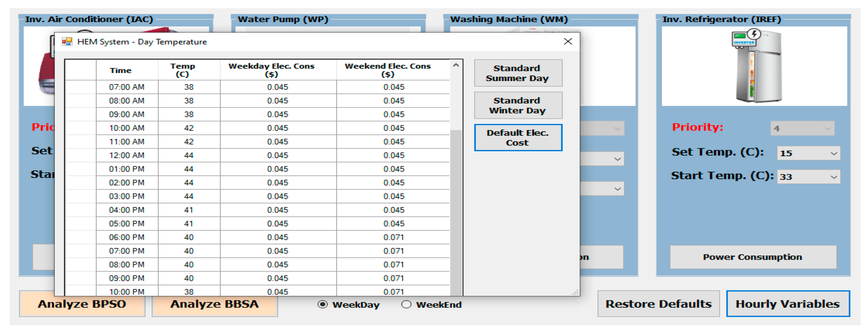This screenshot has width=868, height=334.
Task: Select the WeekDay radio button
Action: [323, 304]
